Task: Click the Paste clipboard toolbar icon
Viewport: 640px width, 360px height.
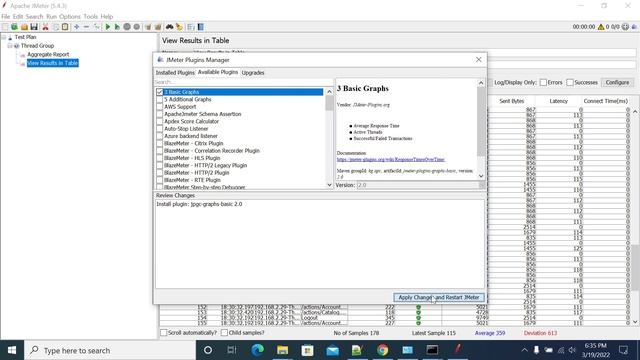Action: (x=64, y=27)
